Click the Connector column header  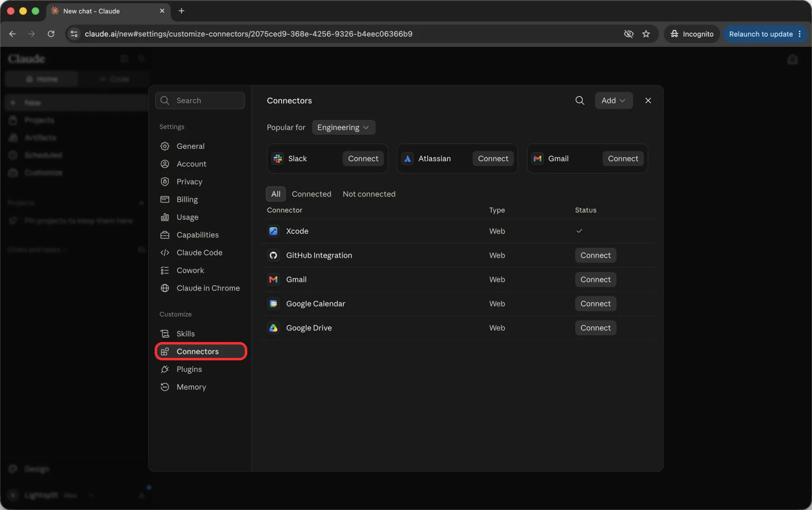(285, 210)
